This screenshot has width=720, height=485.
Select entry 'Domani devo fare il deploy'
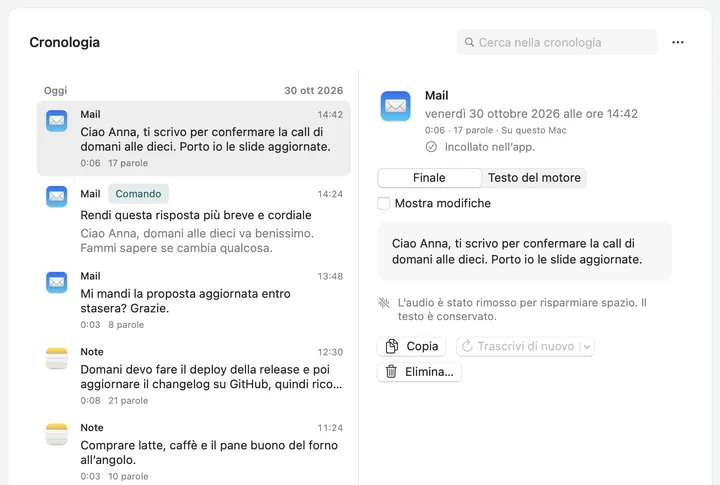click(193, 376)
